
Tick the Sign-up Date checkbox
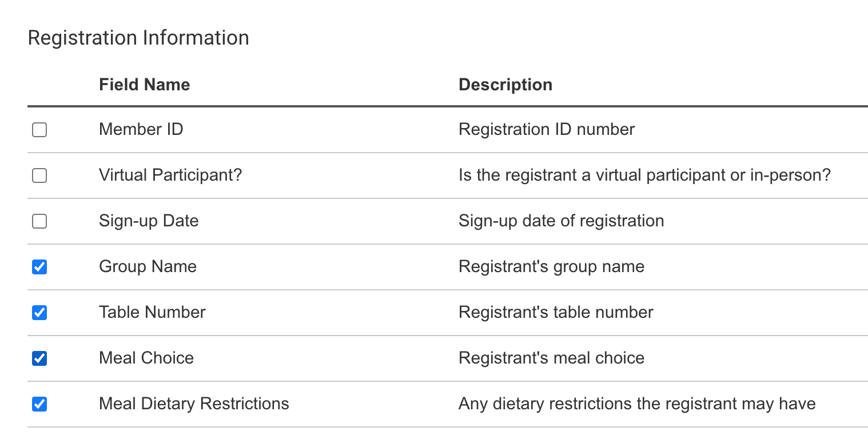[x=39, y=221]
